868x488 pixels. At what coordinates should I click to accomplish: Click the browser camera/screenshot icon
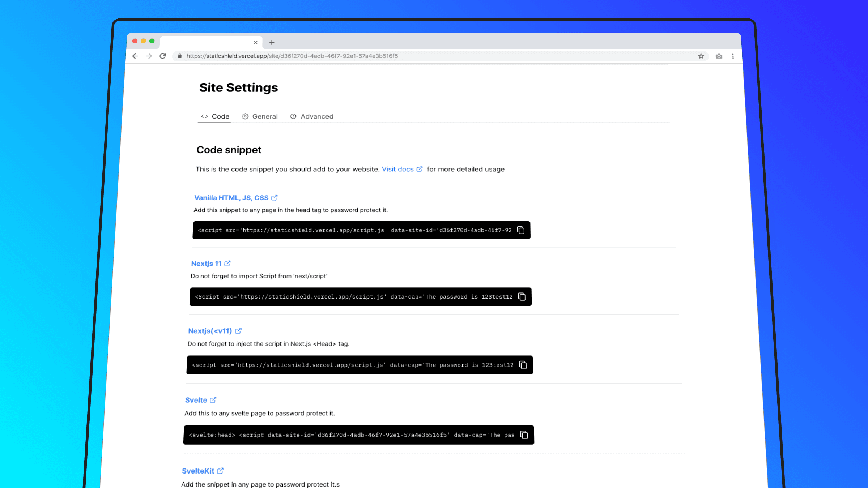click(719, 56)
